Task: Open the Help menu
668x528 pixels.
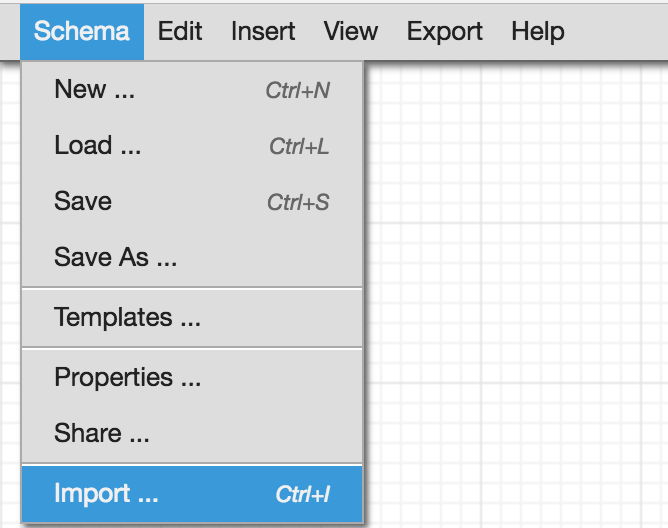Action: 538,32
